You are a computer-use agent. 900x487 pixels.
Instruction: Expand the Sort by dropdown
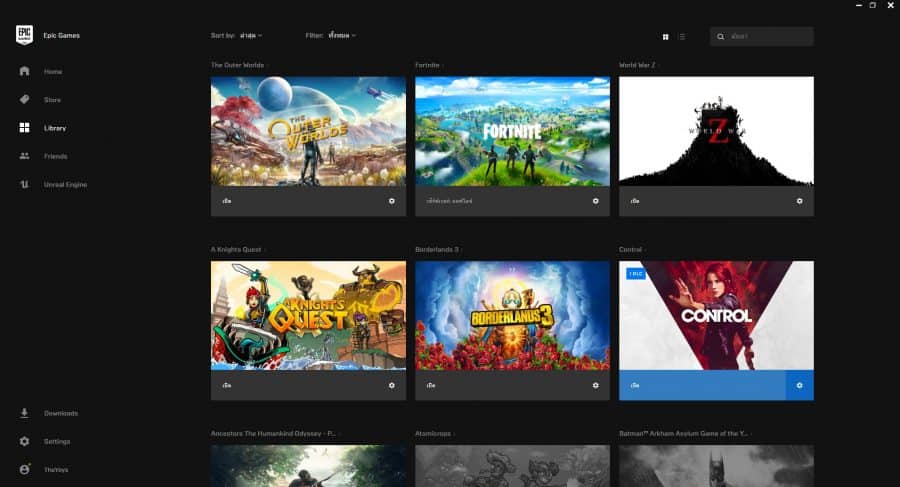[x=251, y=36]
